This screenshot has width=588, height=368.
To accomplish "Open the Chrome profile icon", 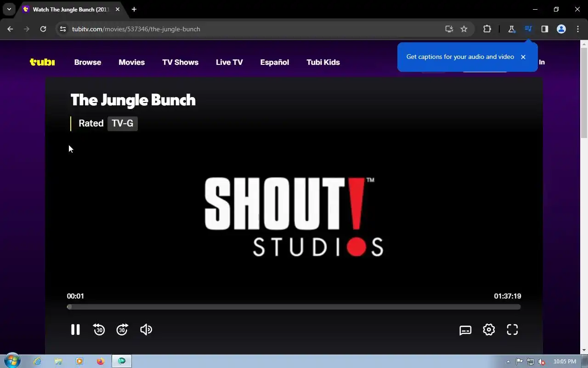I will click(561, 29).
